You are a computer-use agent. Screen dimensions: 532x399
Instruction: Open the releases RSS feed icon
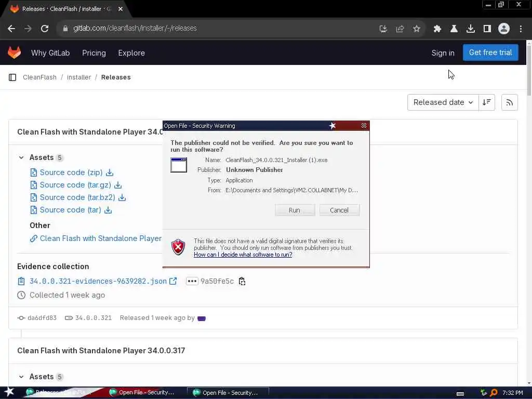click(x=509, y=102)
